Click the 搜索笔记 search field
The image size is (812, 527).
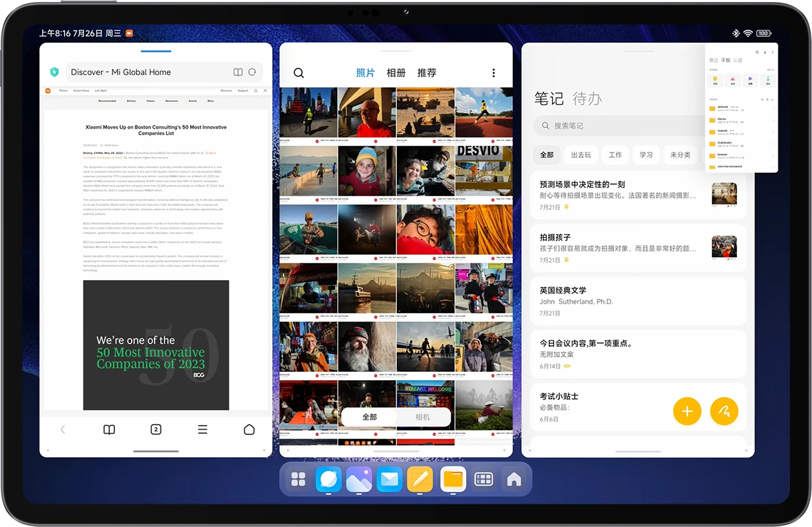[619, 125]
